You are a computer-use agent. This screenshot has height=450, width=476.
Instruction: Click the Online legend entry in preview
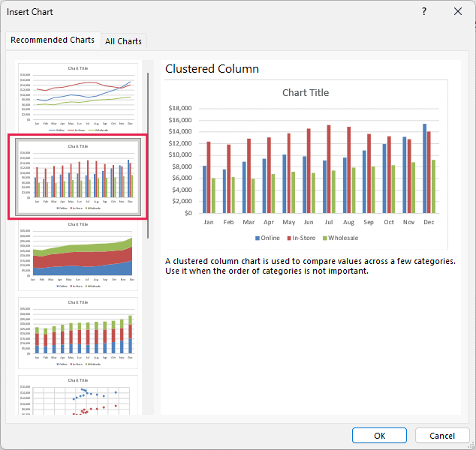coord(267,238)
